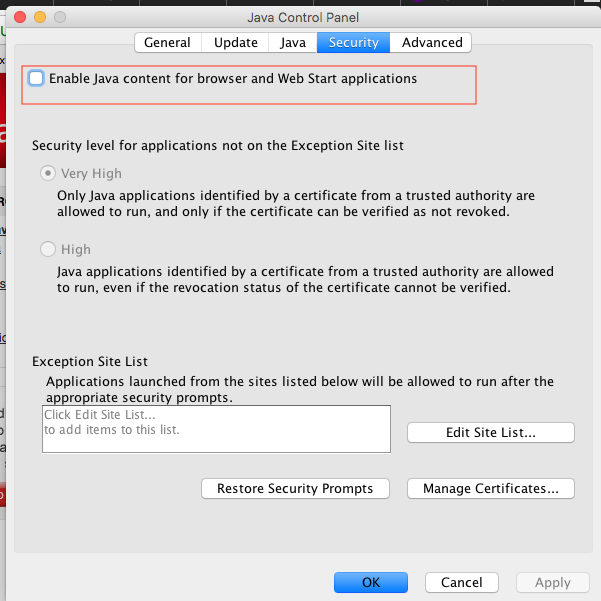Click 'Security level for applications' heading

click(x=218, y=146)
